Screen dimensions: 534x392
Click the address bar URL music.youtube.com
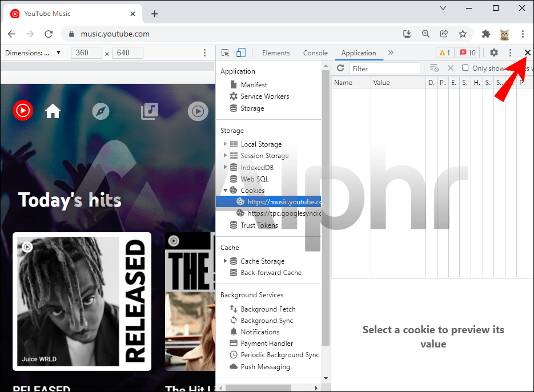pos(115,34)
